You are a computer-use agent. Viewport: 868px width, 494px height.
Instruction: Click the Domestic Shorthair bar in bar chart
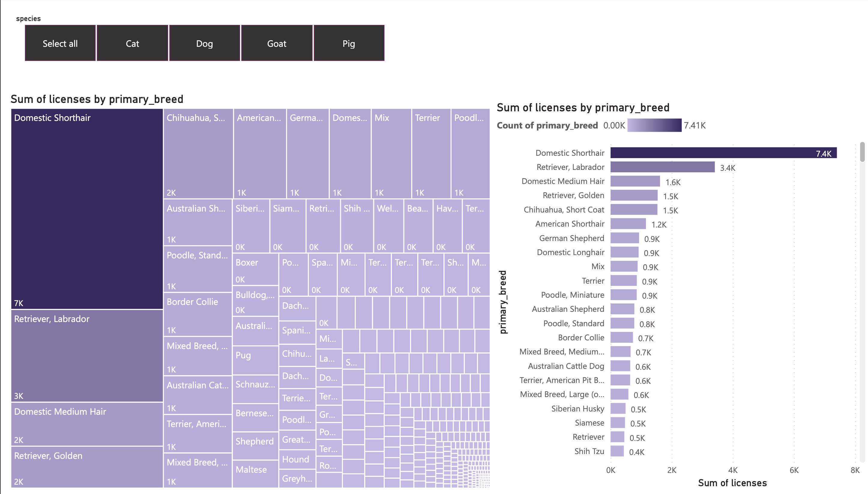712,153
